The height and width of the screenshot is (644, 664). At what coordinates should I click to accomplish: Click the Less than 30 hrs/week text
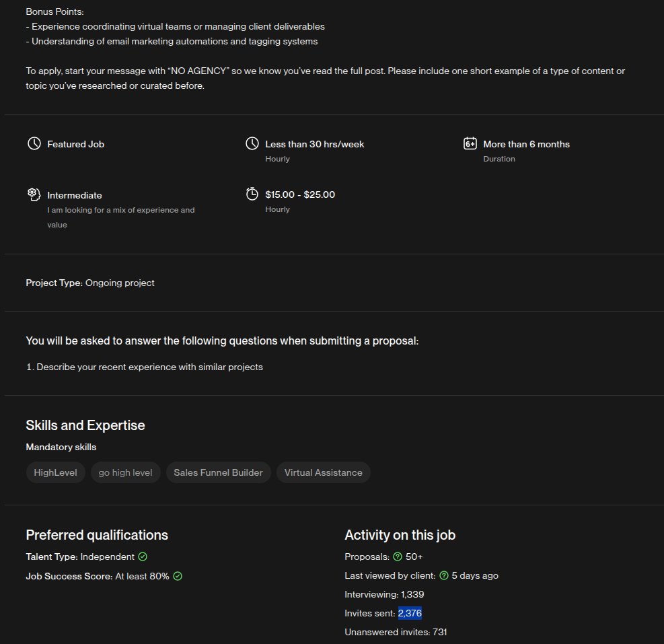pos(314,144)
